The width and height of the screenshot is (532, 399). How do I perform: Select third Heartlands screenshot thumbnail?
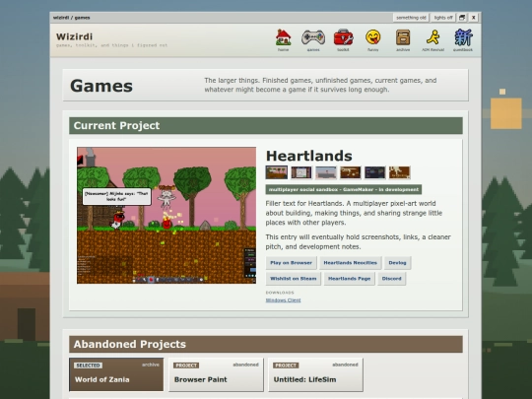(x=326, y=172)
